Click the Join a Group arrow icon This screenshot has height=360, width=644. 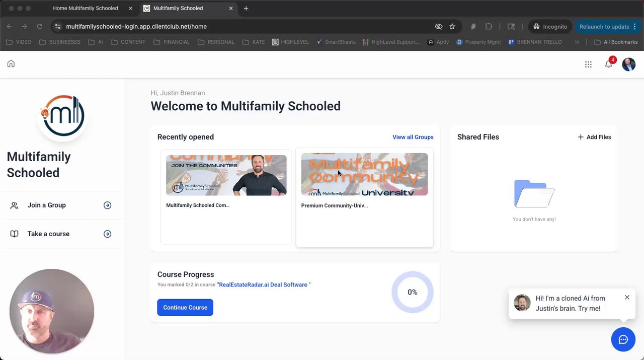point(107,205)
